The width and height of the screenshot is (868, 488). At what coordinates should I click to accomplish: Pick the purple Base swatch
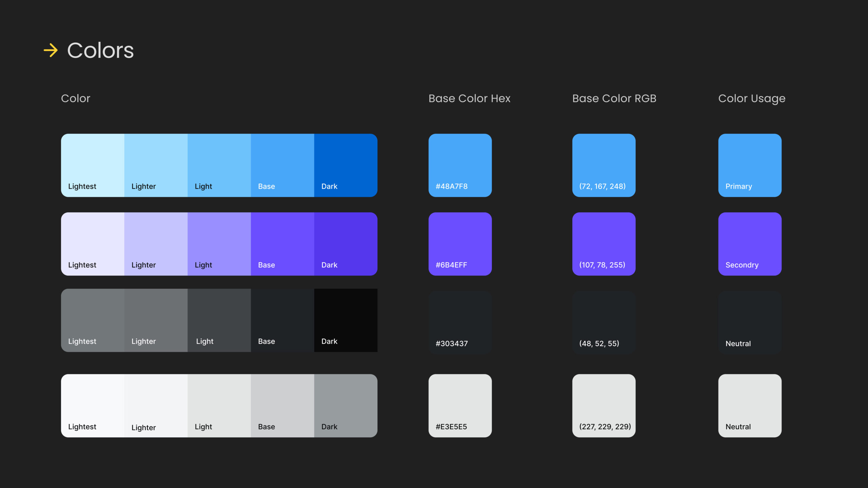pos(282,244)
